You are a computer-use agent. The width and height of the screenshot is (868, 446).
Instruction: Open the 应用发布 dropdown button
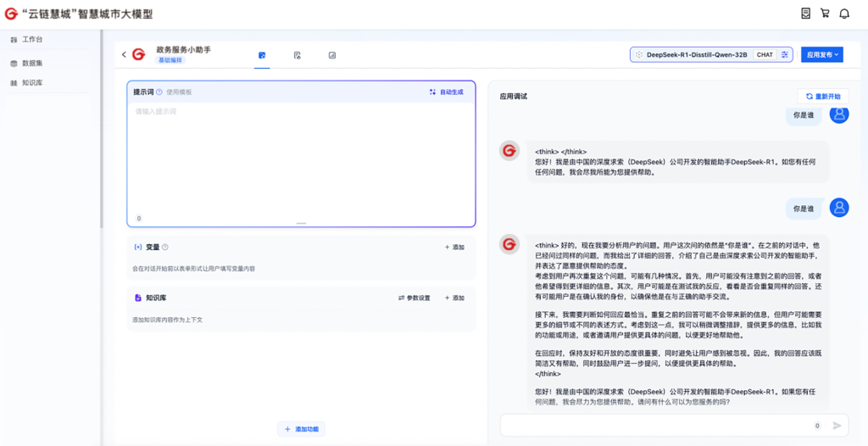[822, 55]
